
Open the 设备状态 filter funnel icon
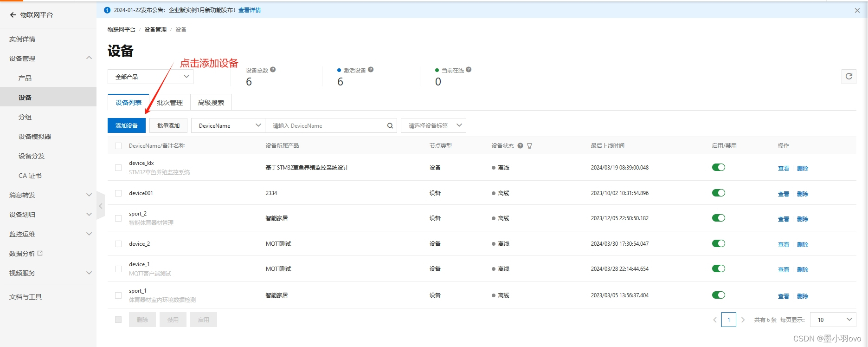pyautogui.click(x=529, y=146)
